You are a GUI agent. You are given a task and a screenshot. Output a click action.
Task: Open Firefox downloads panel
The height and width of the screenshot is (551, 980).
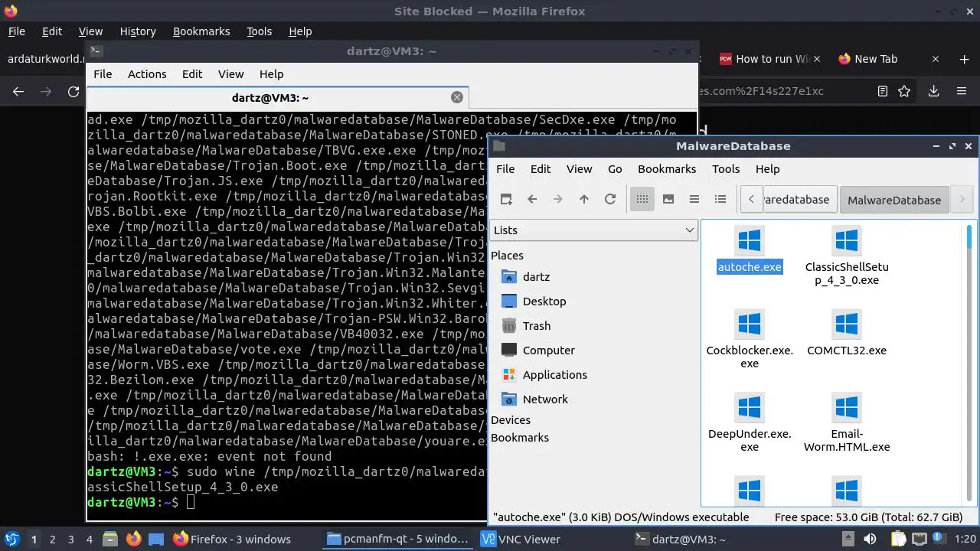[x=933, y=91]
